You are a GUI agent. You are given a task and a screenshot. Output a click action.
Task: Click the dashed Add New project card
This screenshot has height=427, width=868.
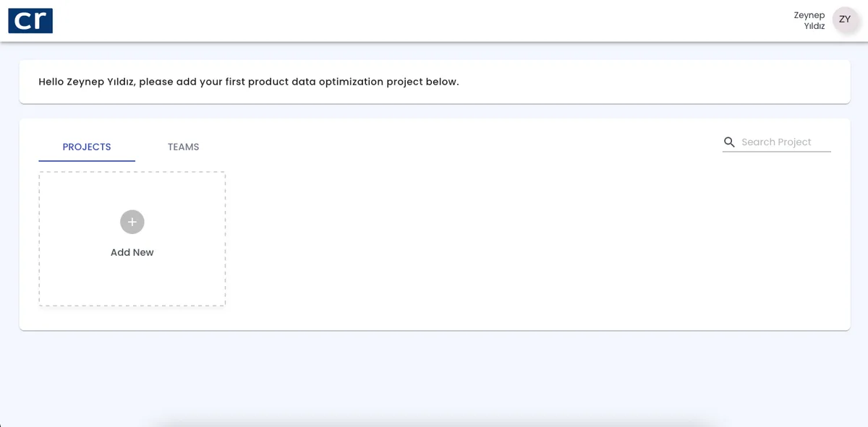(132, 238)
